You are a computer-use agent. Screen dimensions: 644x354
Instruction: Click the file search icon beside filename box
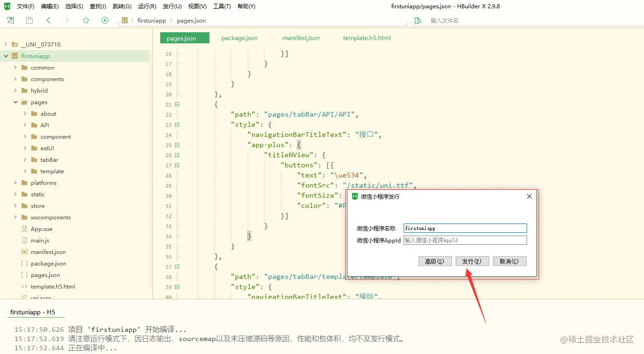click(418, 21)
